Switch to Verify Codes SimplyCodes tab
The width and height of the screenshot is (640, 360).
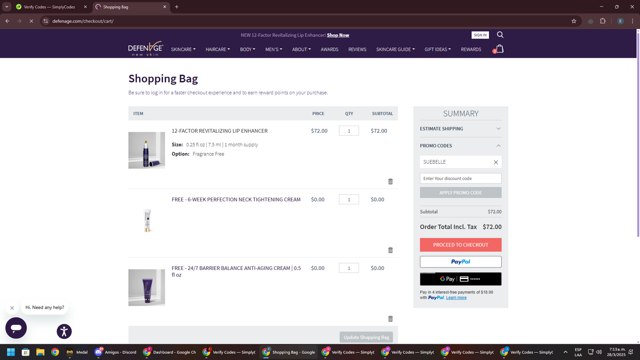click(x=50, y=7)
